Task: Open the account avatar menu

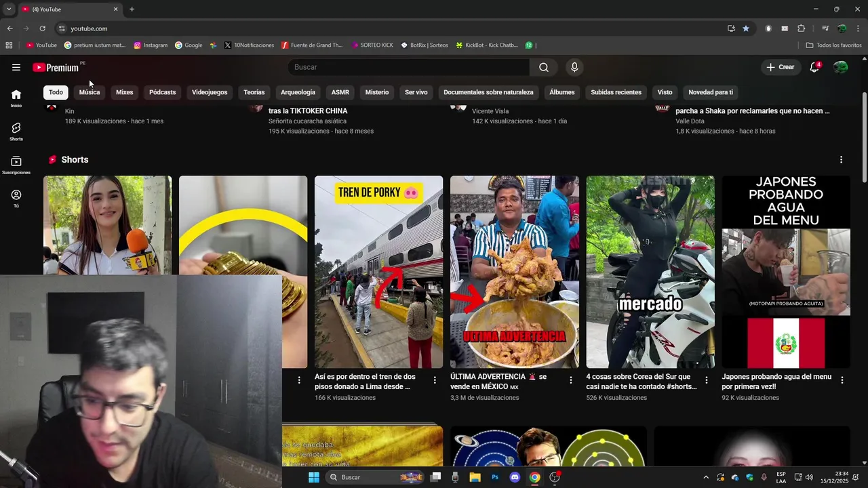Action: click(x=840, y=67)
